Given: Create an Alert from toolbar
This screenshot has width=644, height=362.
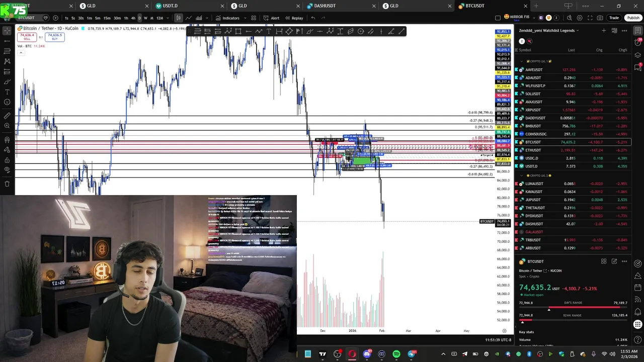Looking at the screenshot, I should 272,18.
